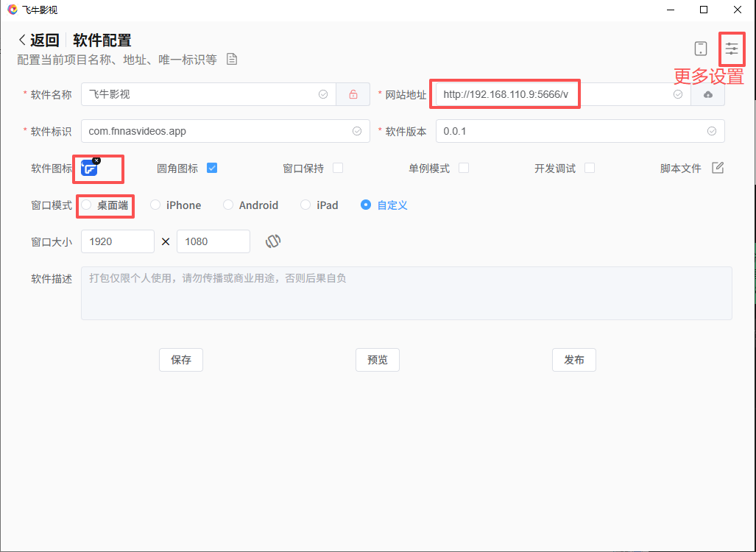Screen dimensions: 756x552
Task: Open the more settings sliders icon
Action: point(732,49)
